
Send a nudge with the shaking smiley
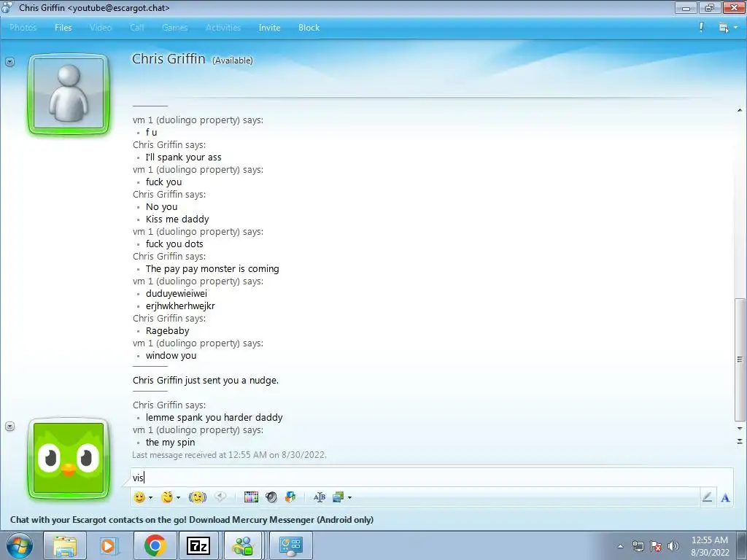(197, 497)
